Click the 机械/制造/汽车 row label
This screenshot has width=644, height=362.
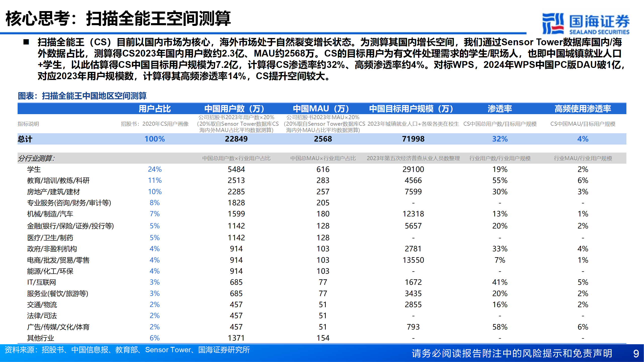pyautogui.click(x=50, y=214)
